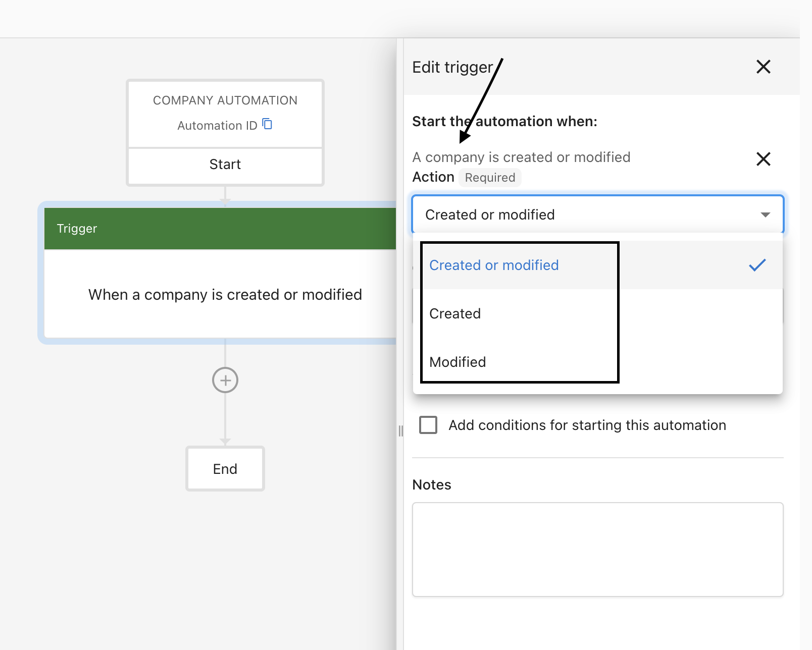This screenshot has height=650, width=812.
Task: Click the dropdown arrow on the Action field
Action: click(766, 214)
